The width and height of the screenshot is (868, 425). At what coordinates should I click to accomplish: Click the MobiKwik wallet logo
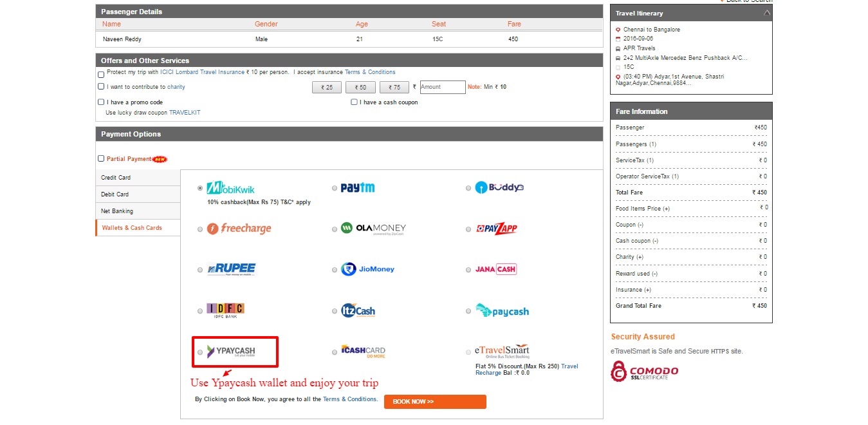[230, 187]
